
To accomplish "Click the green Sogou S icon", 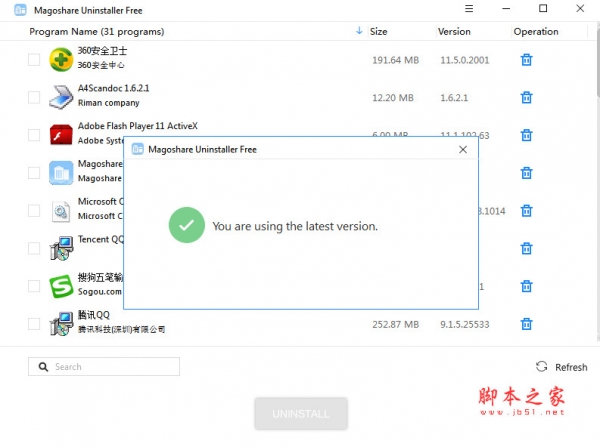I will pos(61,286).
